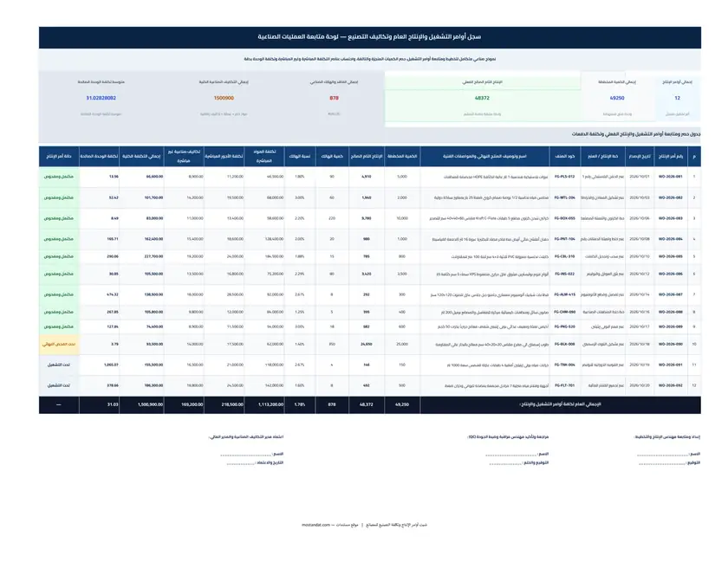Click item code FG-BOX-055
The width and height of the screenshot is (728, 562).
click(564, 218)
